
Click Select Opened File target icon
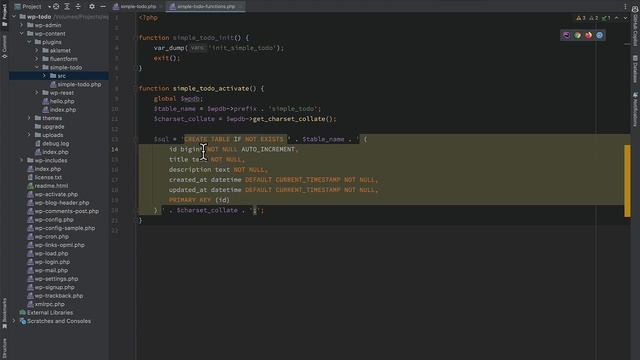56,7
